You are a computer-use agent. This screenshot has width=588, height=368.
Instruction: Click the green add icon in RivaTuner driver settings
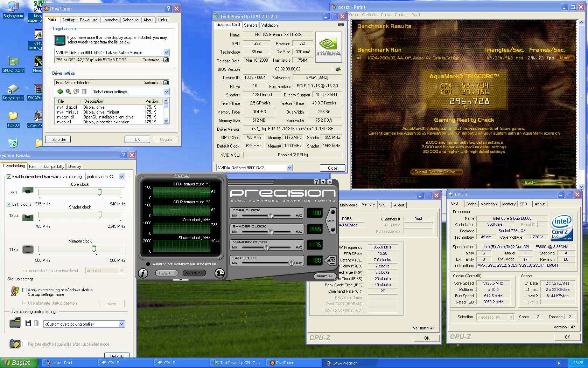click(x=60, y=91)
